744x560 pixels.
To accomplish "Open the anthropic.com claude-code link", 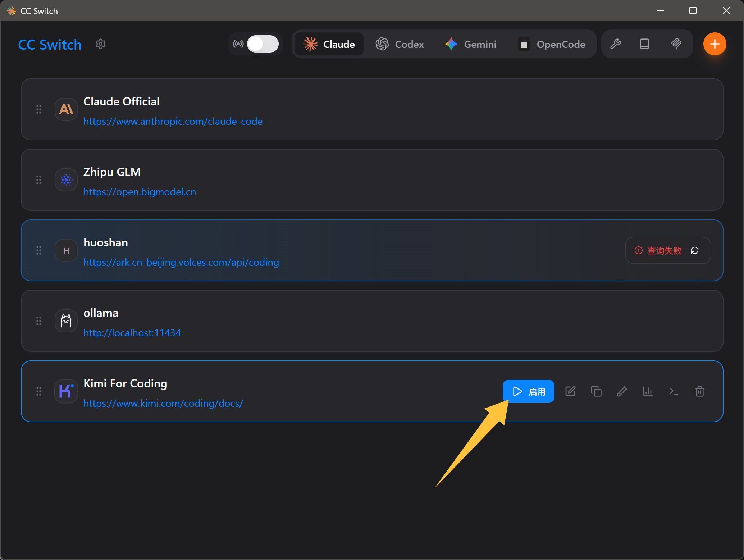I will tap(173, 122).
